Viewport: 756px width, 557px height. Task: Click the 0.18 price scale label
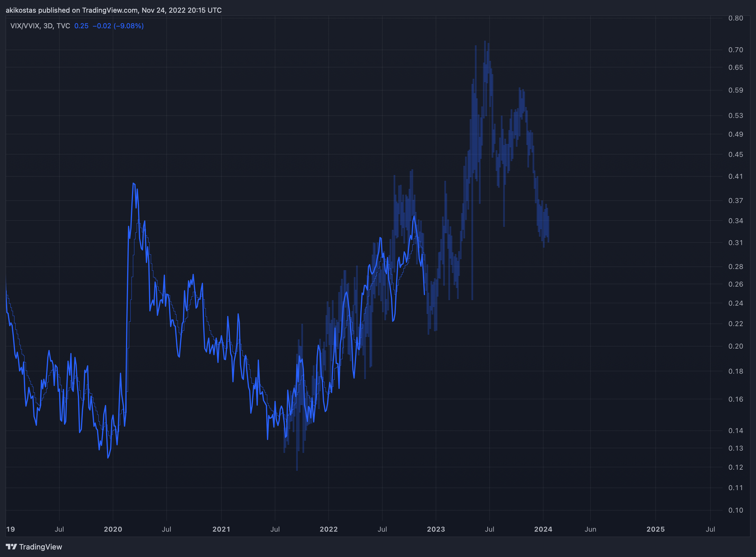point(736,371)
